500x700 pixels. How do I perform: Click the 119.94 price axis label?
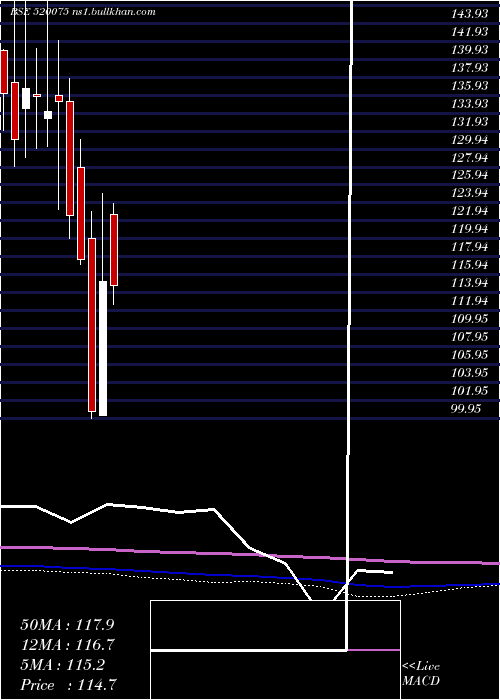click(x=470, y=229)
